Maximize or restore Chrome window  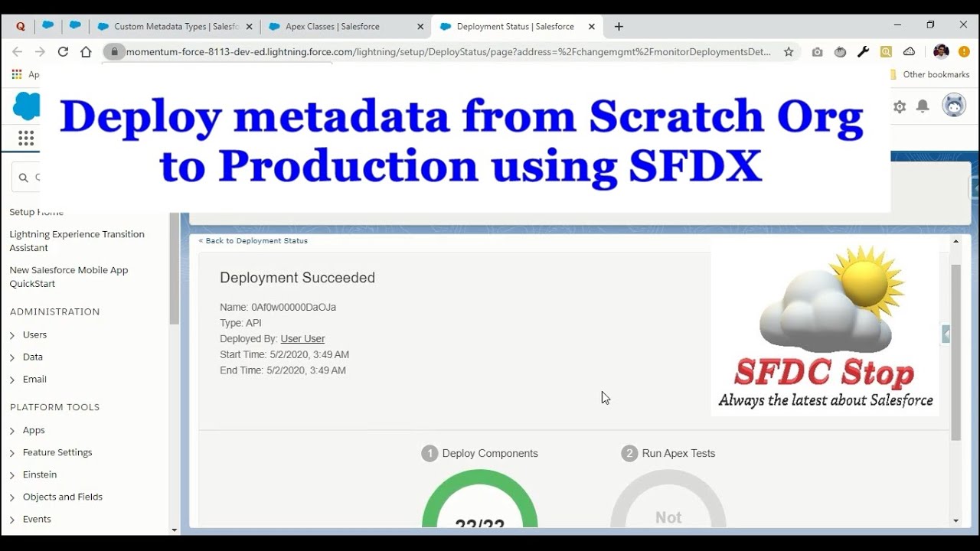(x=930, y=24)
